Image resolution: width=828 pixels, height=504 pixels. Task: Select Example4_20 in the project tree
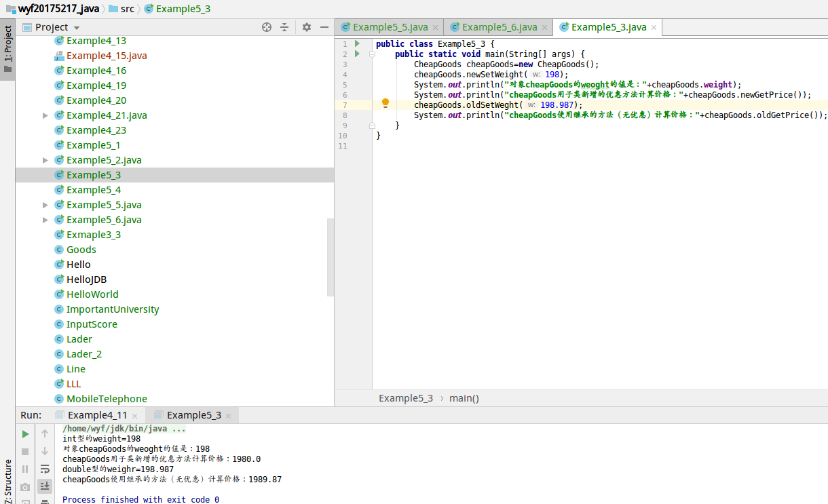click(96, 100)
